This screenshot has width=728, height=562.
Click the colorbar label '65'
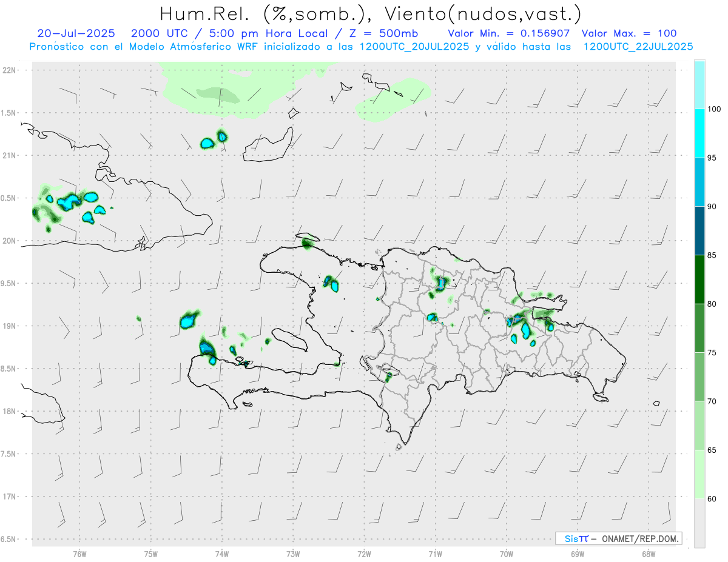pyautogui.click(x=713, y=450)
